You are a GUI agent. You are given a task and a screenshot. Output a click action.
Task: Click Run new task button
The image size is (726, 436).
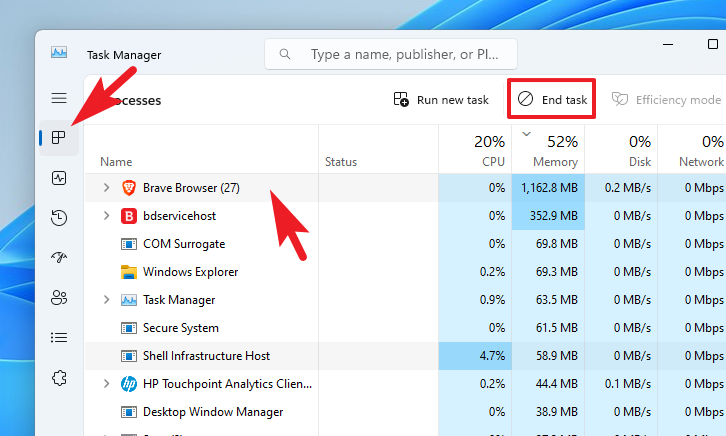tap(441, 100)
